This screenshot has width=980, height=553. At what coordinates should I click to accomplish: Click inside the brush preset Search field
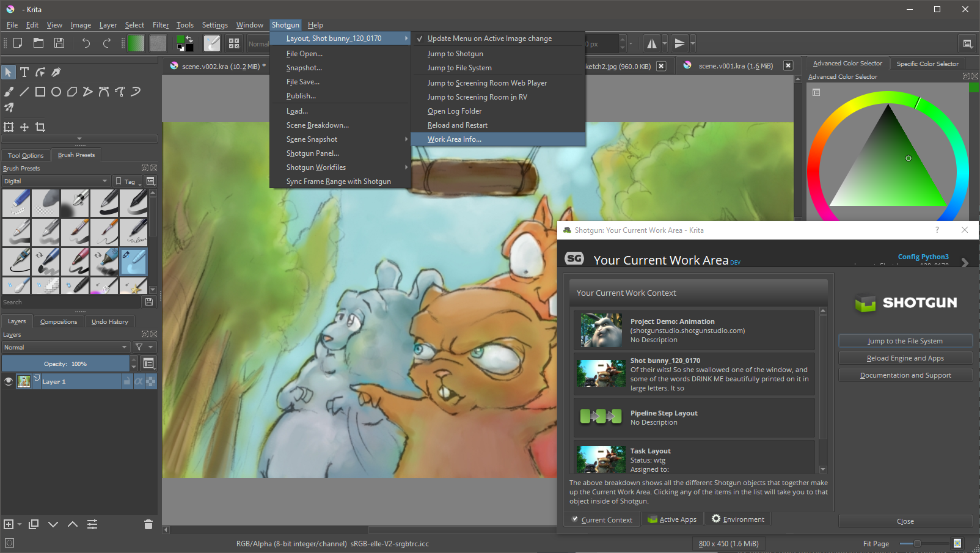point(71,302)
